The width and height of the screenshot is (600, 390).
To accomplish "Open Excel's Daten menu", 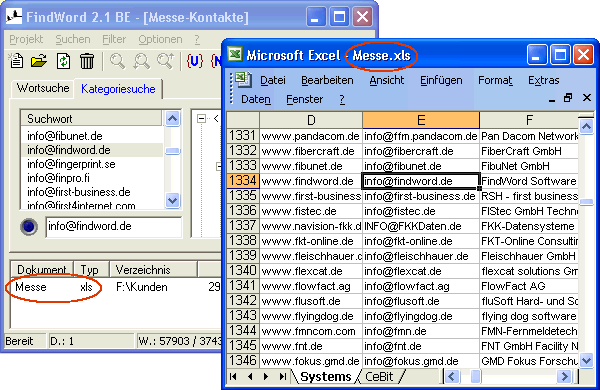I will click(256, 99).
